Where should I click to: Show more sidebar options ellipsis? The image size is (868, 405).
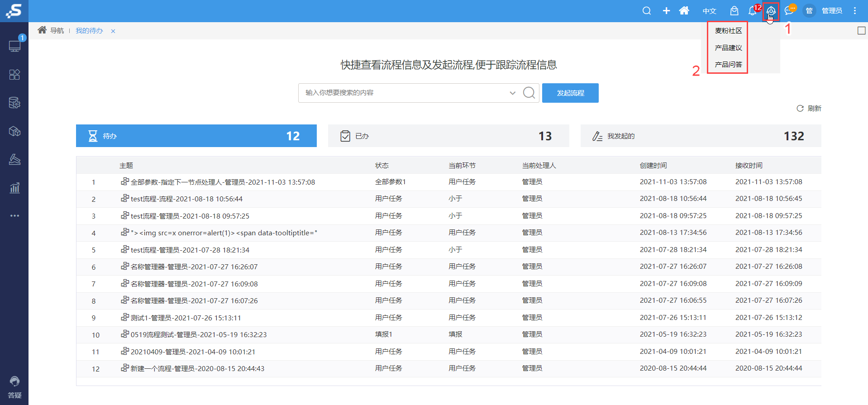(x=14, y=216)
